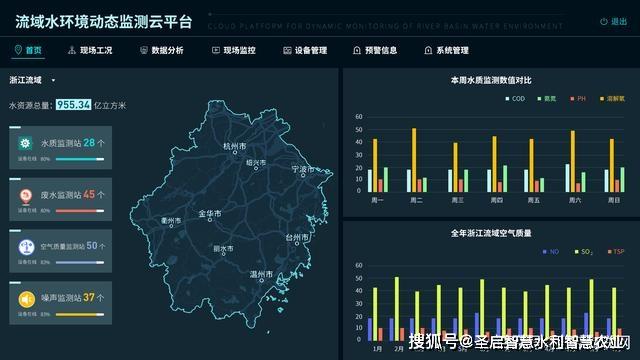Viewport: 640px width, 360px height.
Task: Open the 水质监测站 28 个 card
Action: (x=60, y=147)
